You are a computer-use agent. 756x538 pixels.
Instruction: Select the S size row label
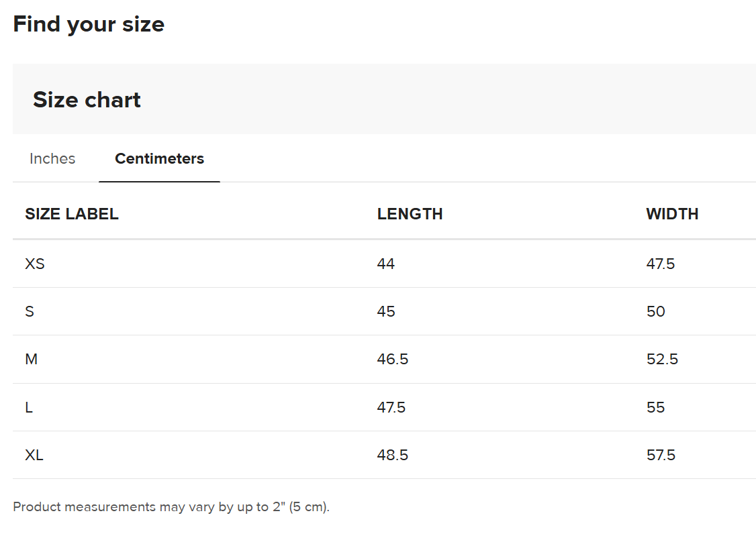pos(30,312)
